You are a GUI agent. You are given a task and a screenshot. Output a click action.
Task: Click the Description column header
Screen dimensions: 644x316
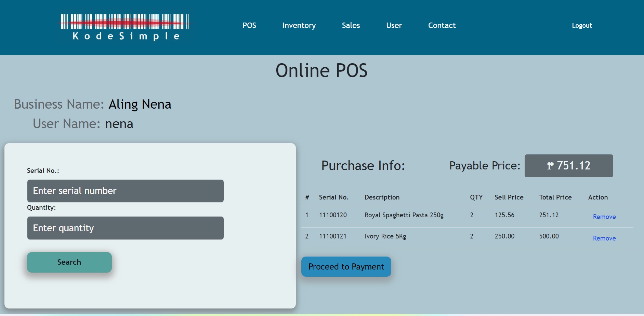tap(382, 197)
